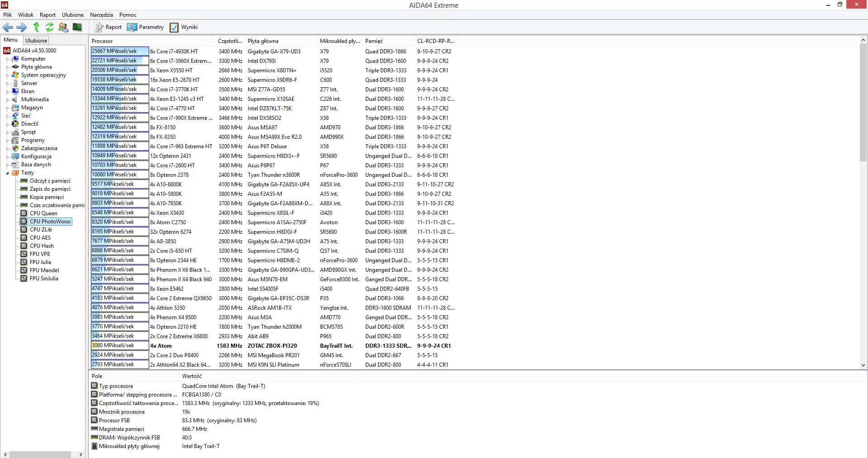Open the Wyniki toolbar button
868x458 pixels.
[x=184, y=27]
